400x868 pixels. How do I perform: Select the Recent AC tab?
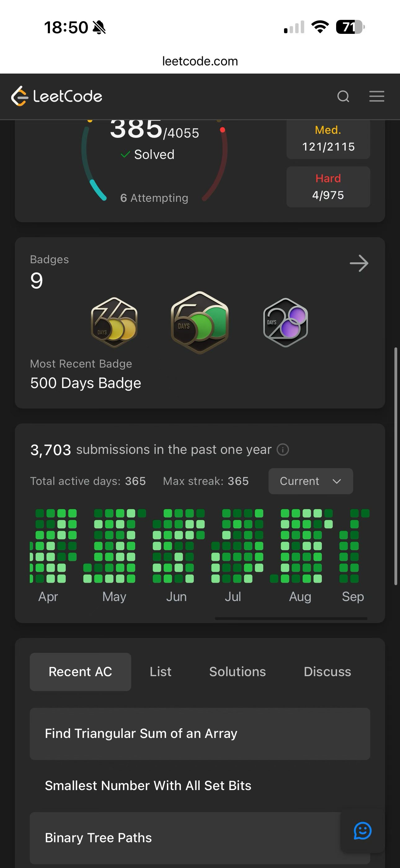pos(81,672)
